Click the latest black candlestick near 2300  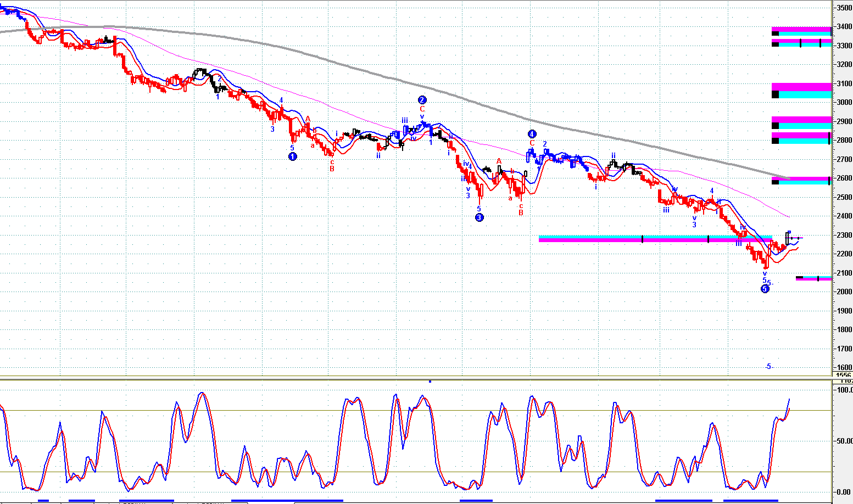coord(788,238)
